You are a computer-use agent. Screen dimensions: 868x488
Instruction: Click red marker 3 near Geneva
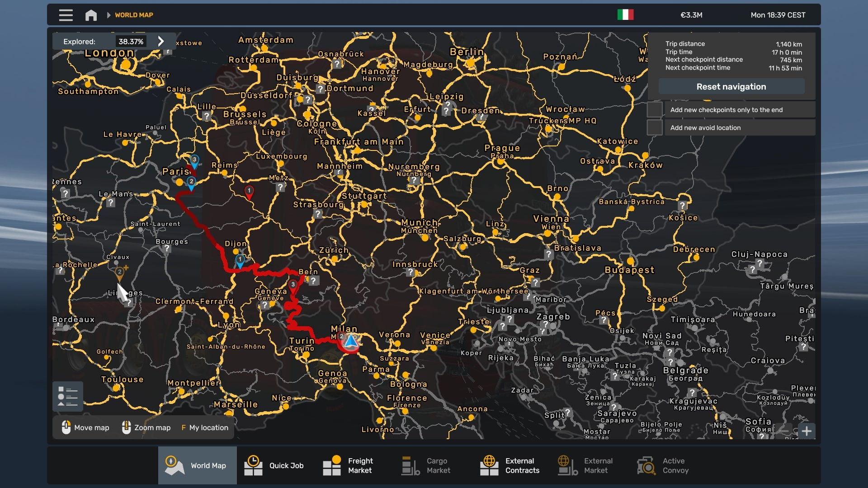point(293,286)
